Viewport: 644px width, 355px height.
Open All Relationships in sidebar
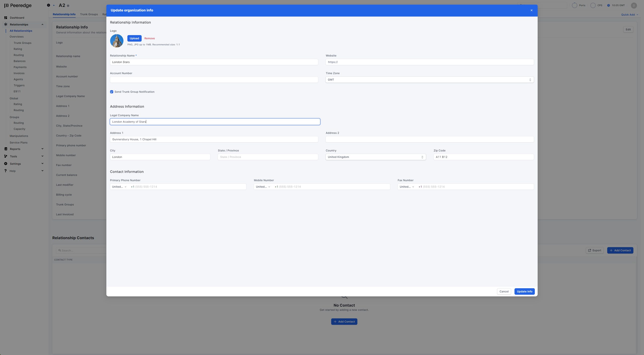[x=21, y=31]
